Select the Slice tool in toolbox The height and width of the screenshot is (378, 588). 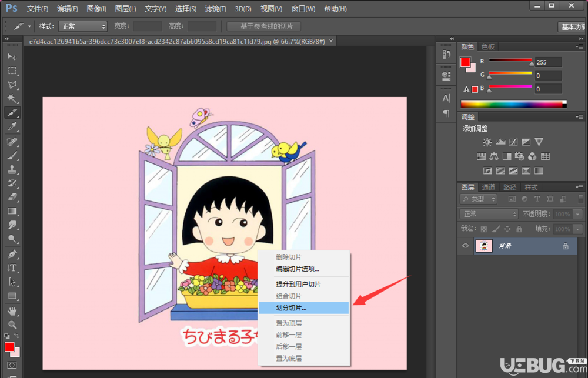point(12,112)
